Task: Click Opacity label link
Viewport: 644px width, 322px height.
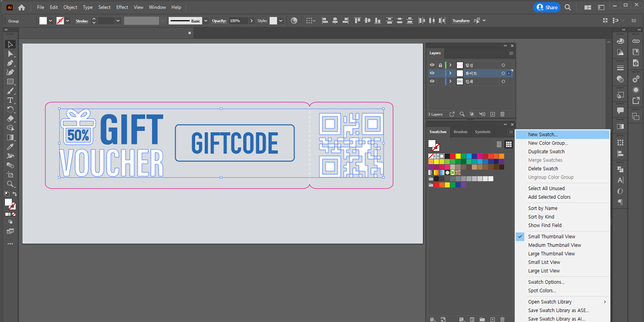Action: [219, 20]
